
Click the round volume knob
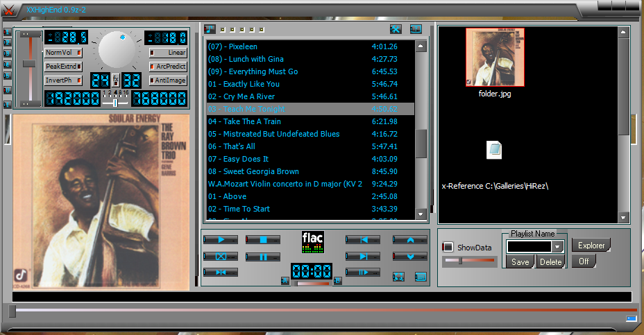pyautogui.click(x=117, y=50)
